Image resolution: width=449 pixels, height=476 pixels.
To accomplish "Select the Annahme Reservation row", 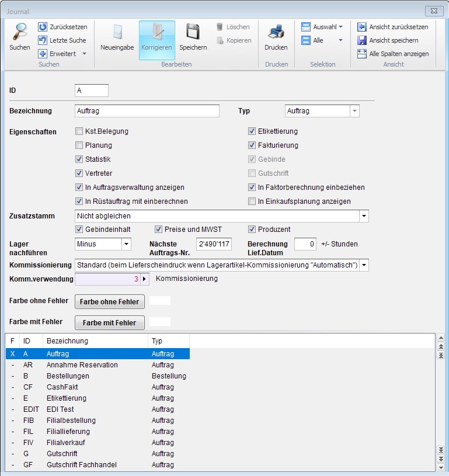I will 98,365.
